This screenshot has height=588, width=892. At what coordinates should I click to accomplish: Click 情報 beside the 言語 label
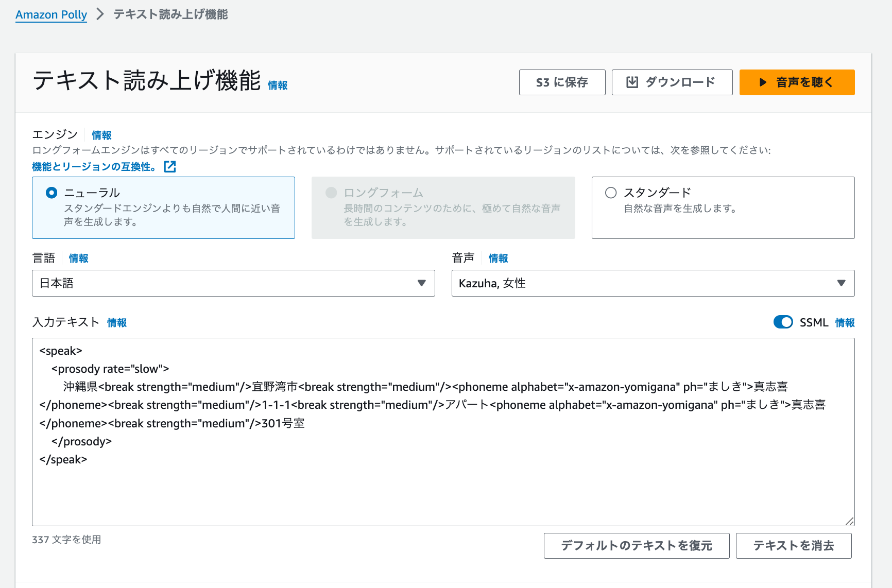[78, 258]
